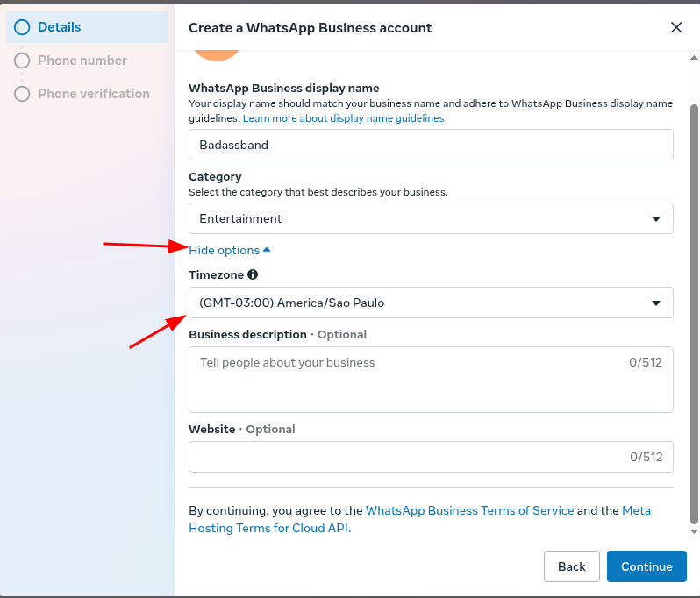Open Meta Hosting Terms for Cloud API
This screenshot has height=598, width=700.
coord(270,528)
